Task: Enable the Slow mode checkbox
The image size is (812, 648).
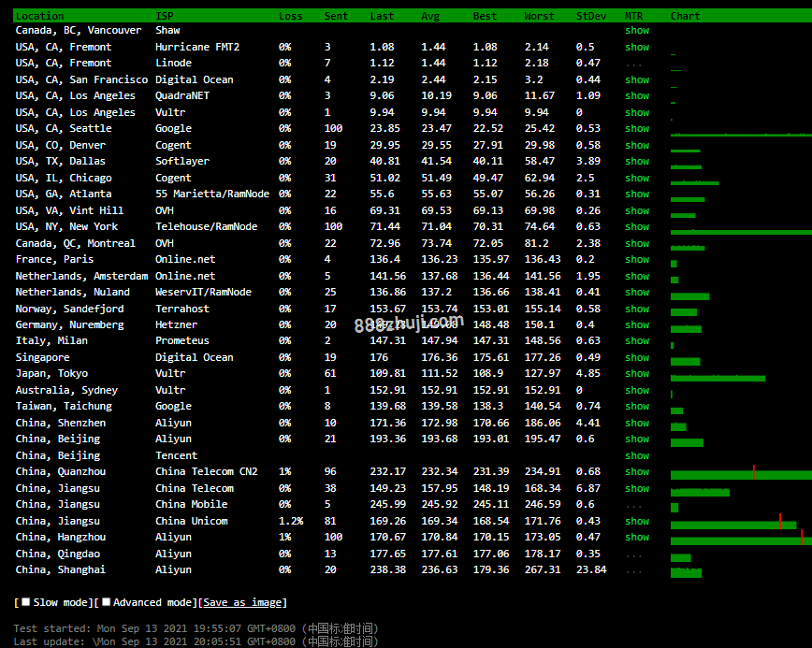Action: 25,602
